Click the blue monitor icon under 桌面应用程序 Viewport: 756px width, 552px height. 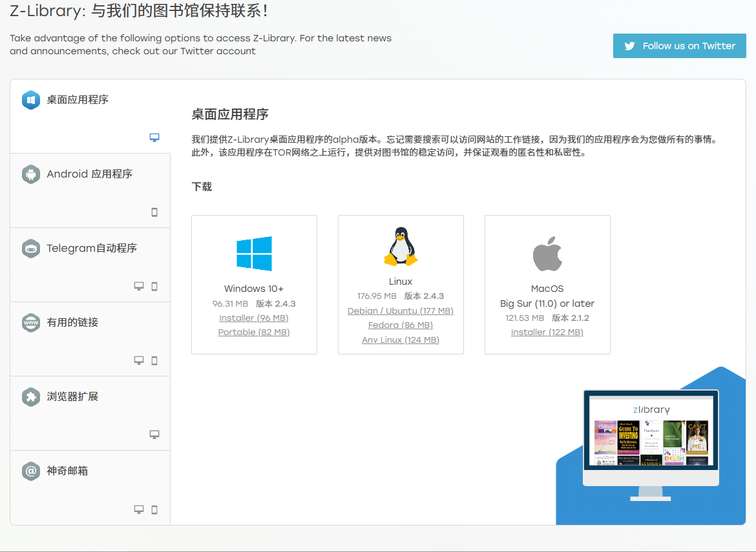click(154, 138)
